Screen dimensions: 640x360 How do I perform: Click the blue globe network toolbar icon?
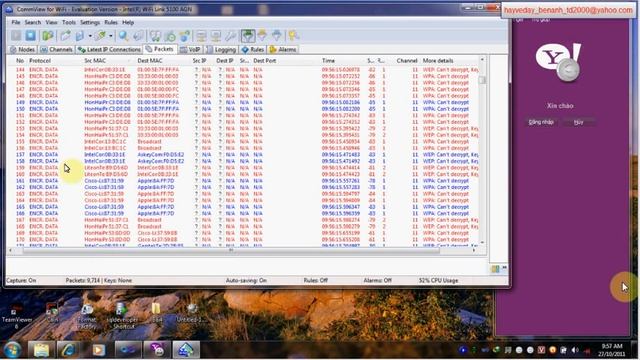(184, 36)
